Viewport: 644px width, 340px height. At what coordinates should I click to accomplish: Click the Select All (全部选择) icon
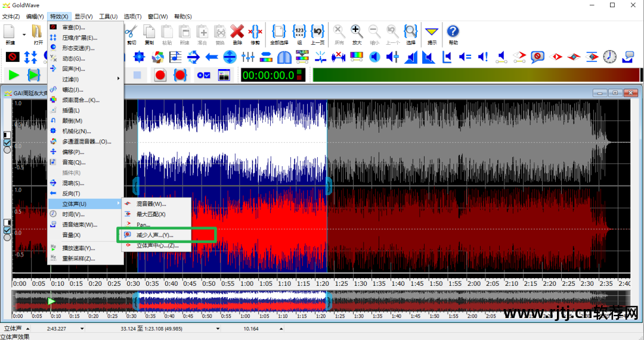pyautogui.click(x=279, y=32)
